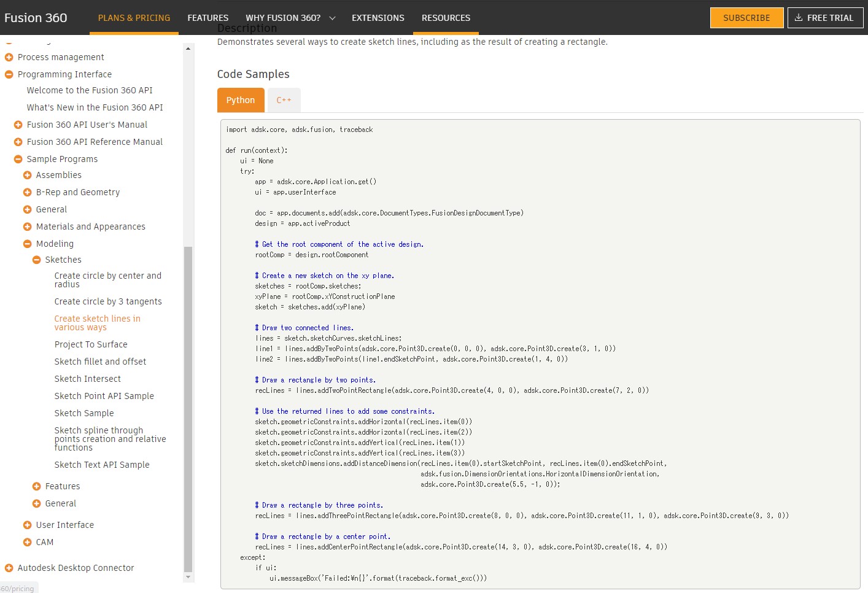Start a Free Trial download
This screenshot has width=868, height=593.
click(825, 18)
